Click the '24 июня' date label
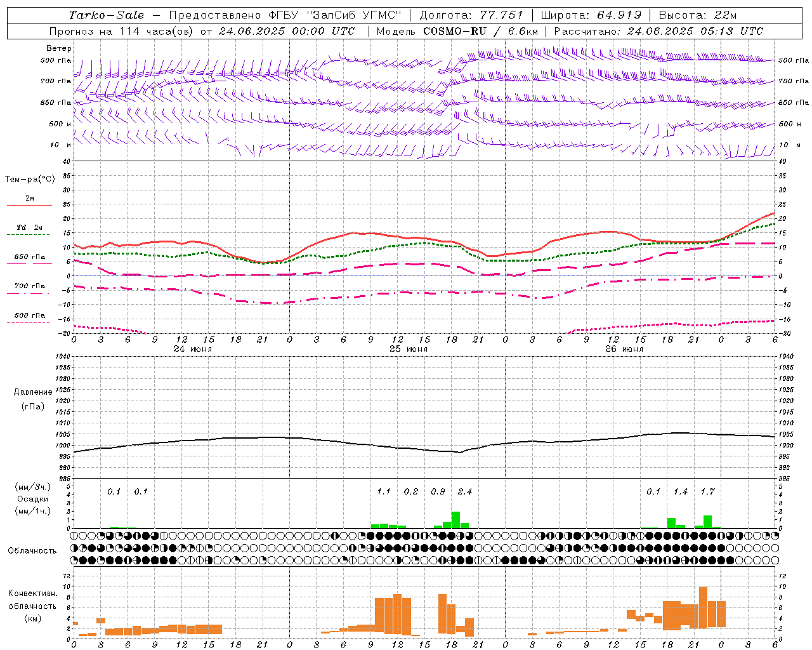812x650 pixels. [x=193, y=349]
